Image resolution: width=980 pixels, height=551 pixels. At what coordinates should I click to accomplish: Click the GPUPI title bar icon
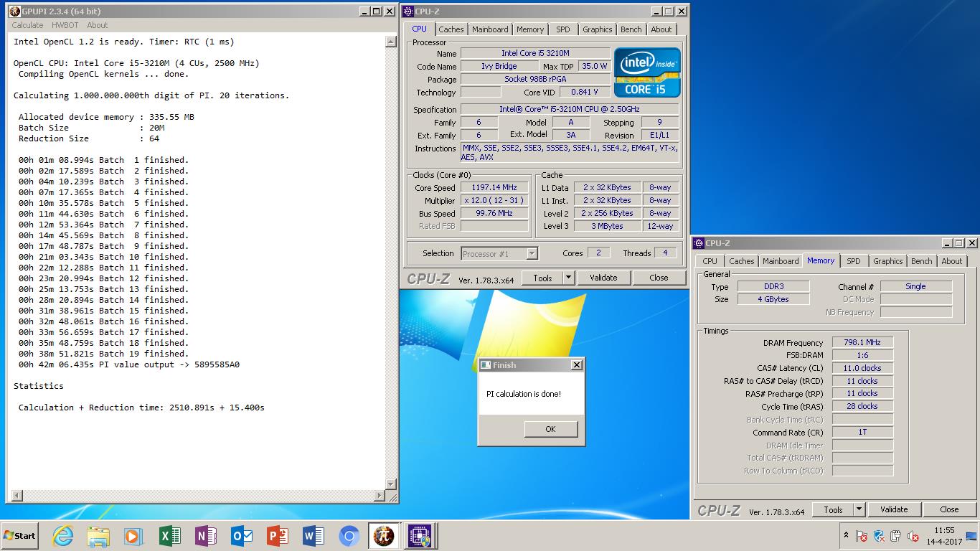(x=14, y=11)
